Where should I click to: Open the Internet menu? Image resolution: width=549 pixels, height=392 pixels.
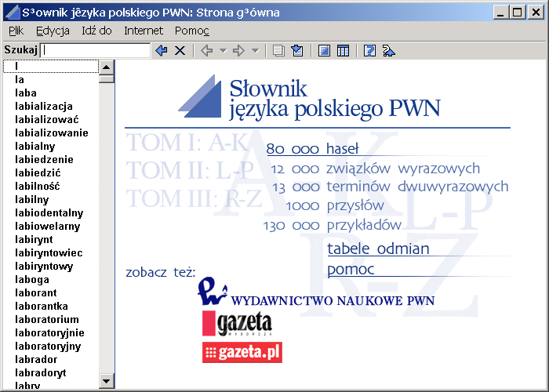point(144,31)
